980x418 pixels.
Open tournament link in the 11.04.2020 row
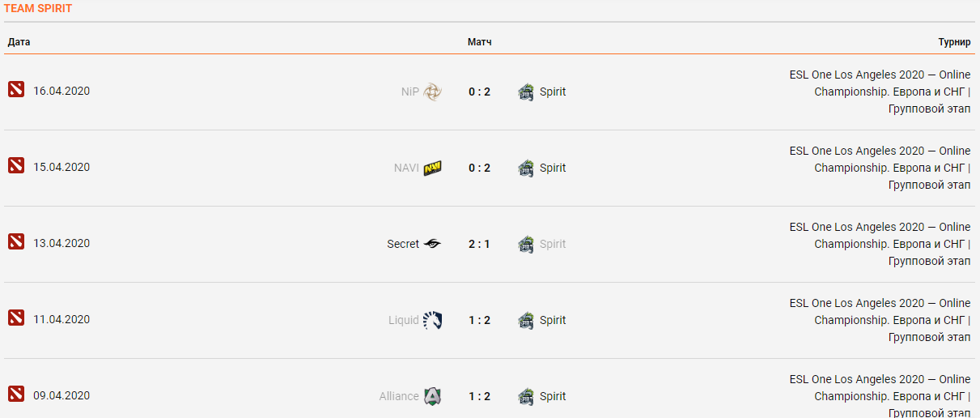pos(880,320)
